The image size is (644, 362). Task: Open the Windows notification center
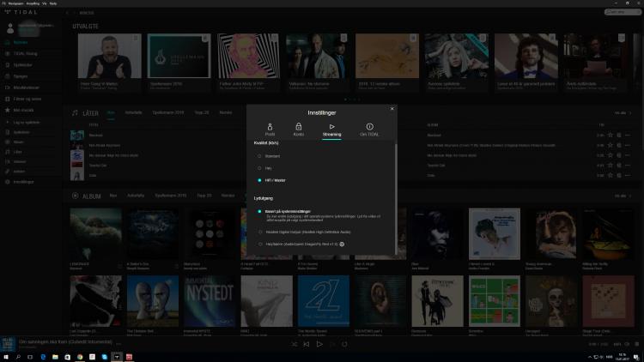point(635,357)
